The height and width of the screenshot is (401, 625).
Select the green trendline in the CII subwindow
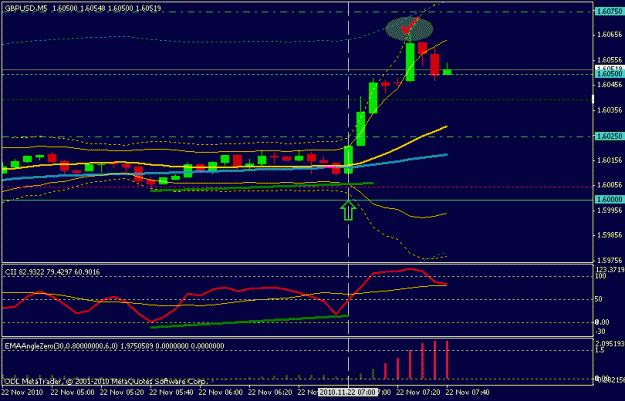250,322
